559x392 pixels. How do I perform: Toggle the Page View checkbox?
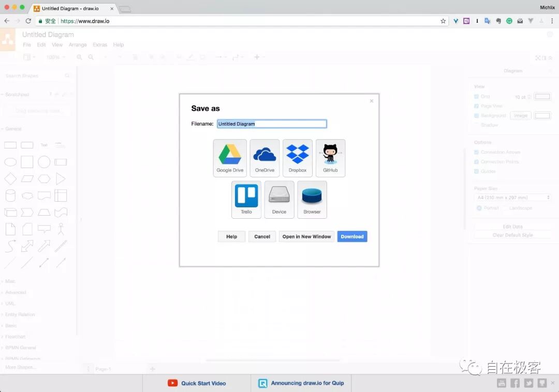pos(476,106)
